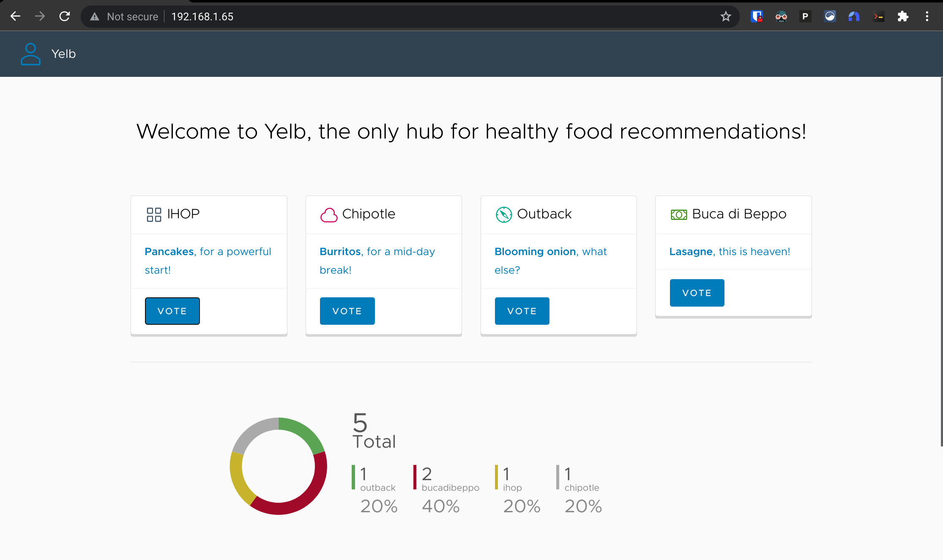943x560 pixels.
Task: Open the browser extensions puzzle icon
Action: 903,16
